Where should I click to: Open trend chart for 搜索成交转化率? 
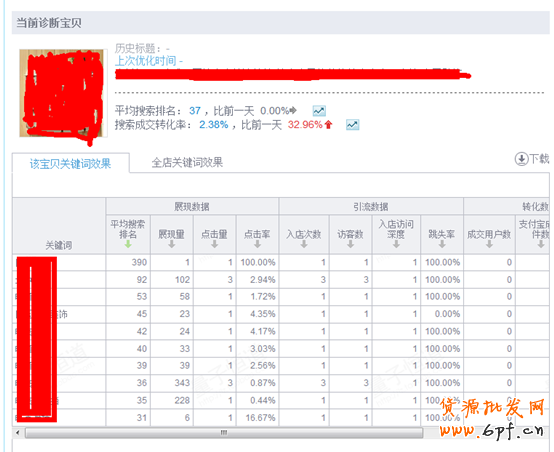[x=352, y=125]
